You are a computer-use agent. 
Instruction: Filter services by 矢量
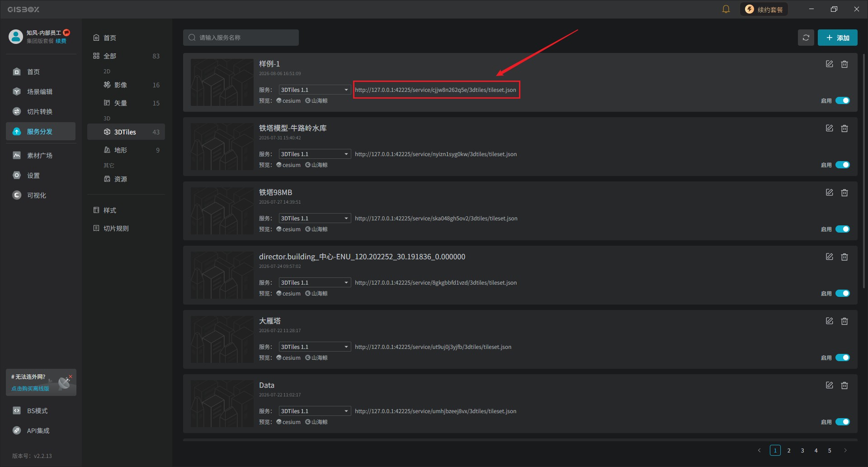pyautogui.click(x=126, y=103)
